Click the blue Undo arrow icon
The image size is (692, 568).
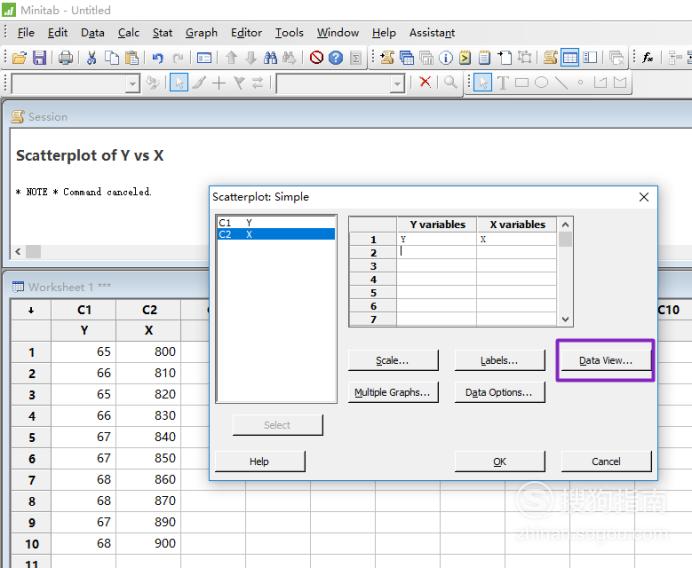pyautogui.click(x=158, y=58)
